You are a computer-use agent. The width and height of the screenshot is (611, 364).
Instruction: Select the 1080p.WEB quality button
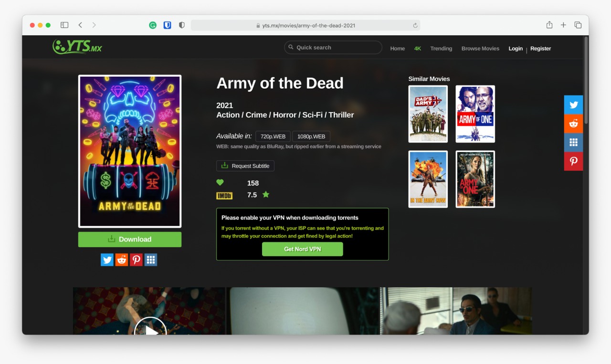(x=311, y=136)
